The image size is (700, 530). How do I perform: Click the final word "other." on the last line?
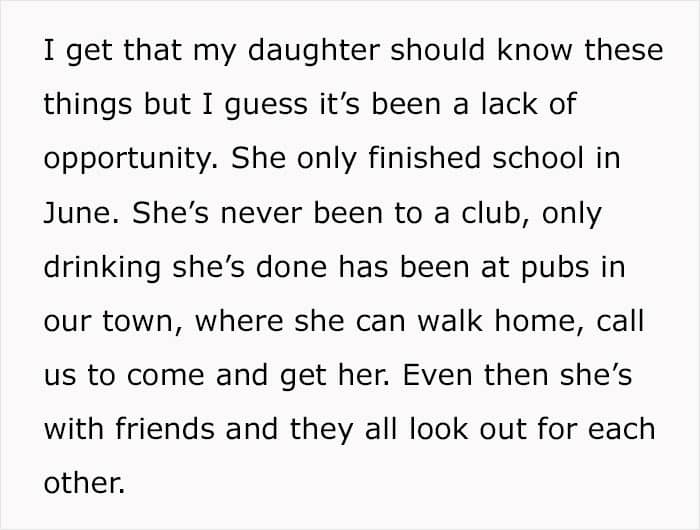click(84, 483)
